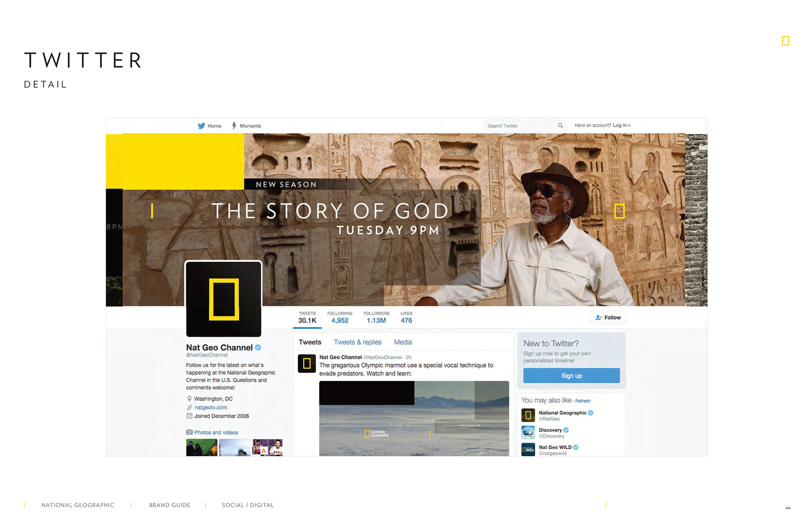Click the National Geographic suggested account avatar
This screenshot has height=525, width=812.
528,416
